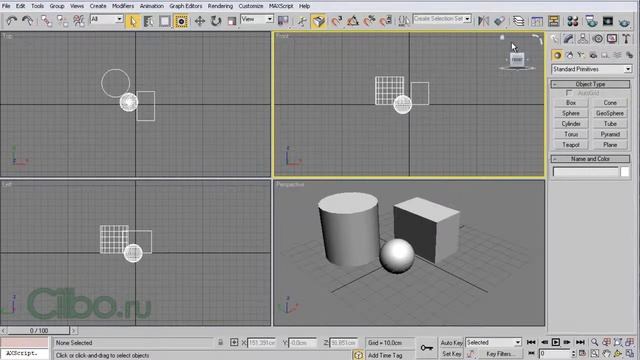Switch to the Modify panel tab
This screenshot has height=360, width=640.
569,39
